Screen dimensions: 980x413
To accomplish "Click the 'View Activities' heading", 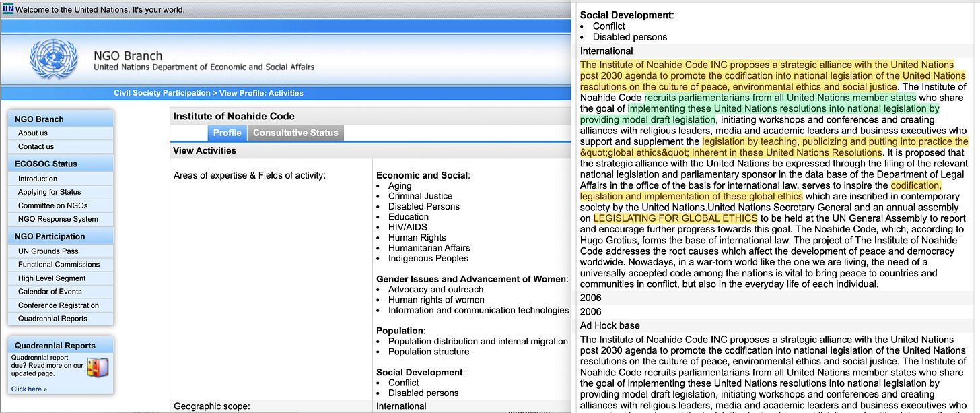I will tap(205, 150).
